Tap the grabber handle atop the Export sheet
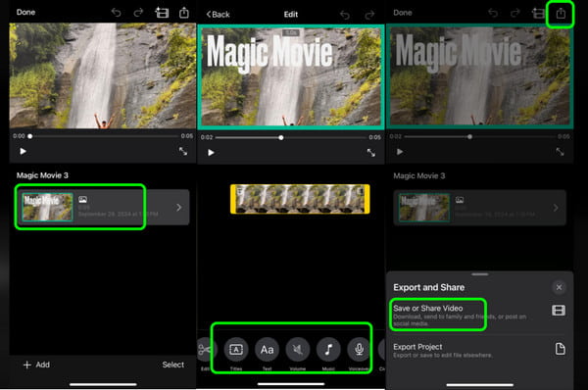The height and width of the screenshot is (390, 588). pos(480,274)
